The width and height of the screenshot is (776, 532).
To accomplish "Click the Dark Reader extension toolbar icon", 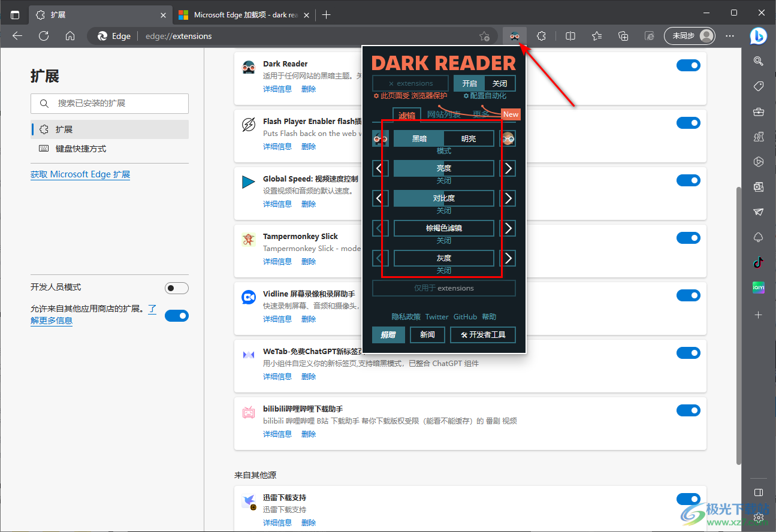I will coord(515,36).
